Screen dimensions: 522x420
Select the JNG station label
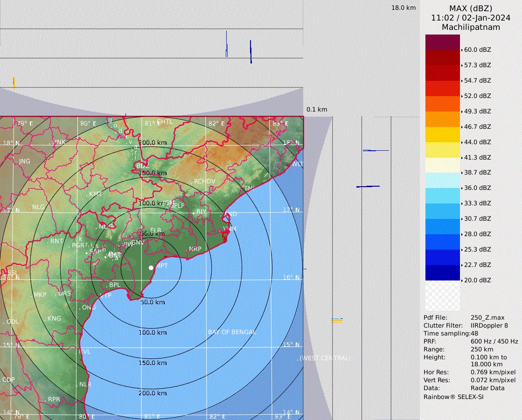[25, 161]
